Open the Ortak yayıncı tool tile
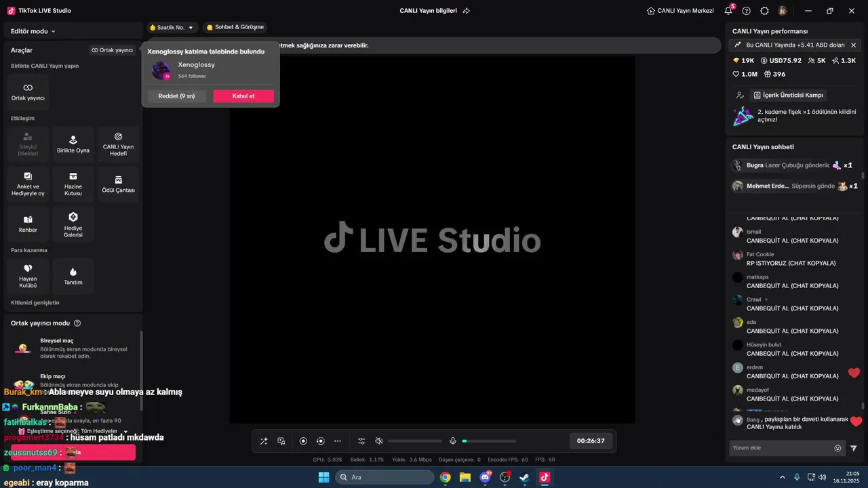Viewport: 868px width, 488px height. [28, 92]
